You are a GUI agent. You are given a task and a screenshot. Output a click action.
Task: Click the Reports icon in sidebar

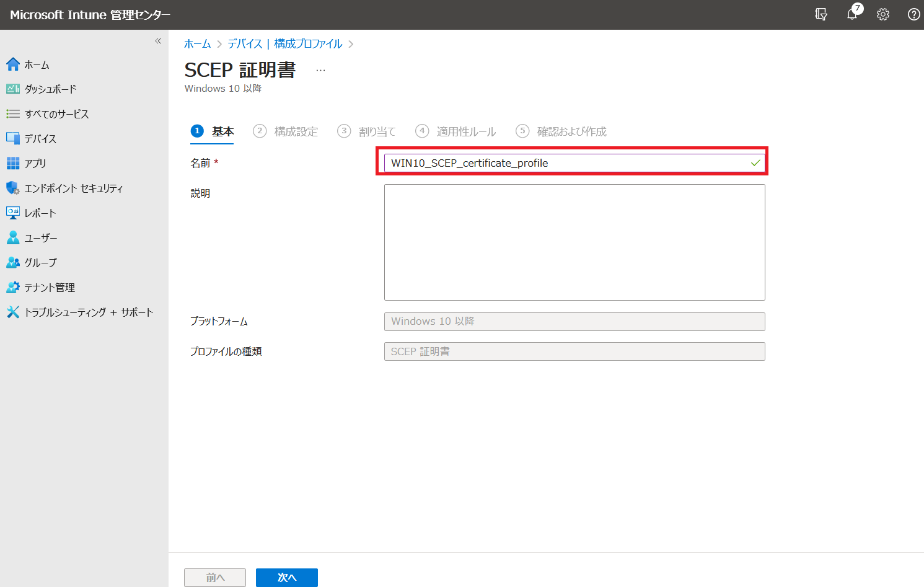[x=13, y=213]
